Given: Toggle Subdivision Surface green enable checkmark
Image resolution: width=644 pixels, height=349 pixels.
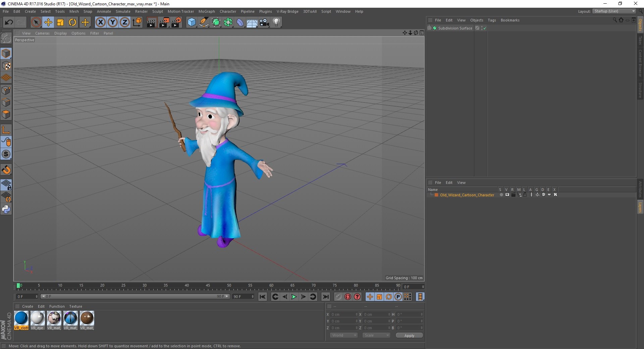Looking at the screenshot, I should click(485, 29).
